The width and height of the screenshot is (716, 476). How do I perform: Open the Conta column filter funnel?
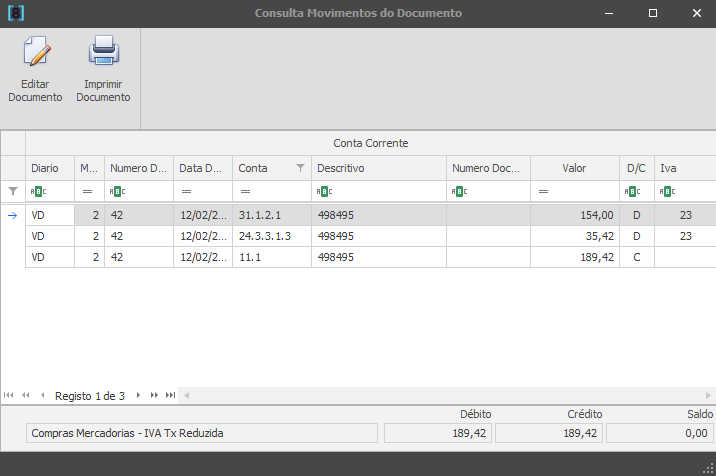(x=300, y=168)
